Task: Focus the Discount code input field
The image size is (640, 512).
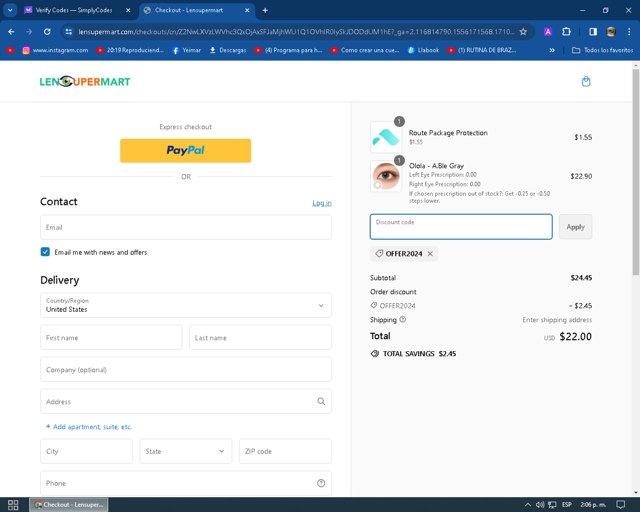Action: (461, 227)
